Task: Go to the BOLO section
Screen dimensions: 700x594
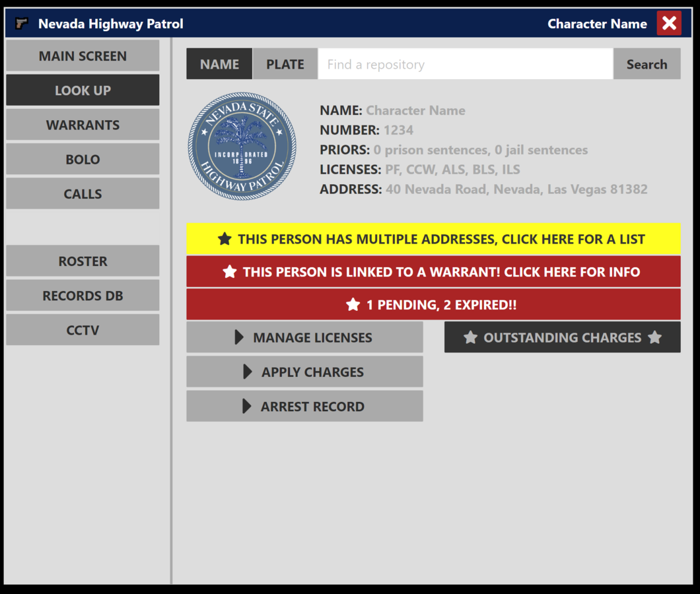Action: (83, 159)
